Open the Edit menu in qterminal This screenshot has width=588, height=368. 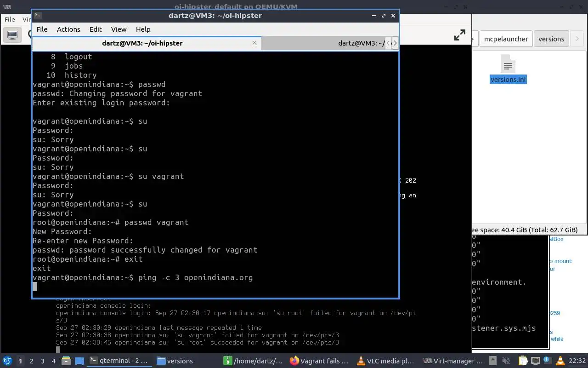click(x=96, y=29)
